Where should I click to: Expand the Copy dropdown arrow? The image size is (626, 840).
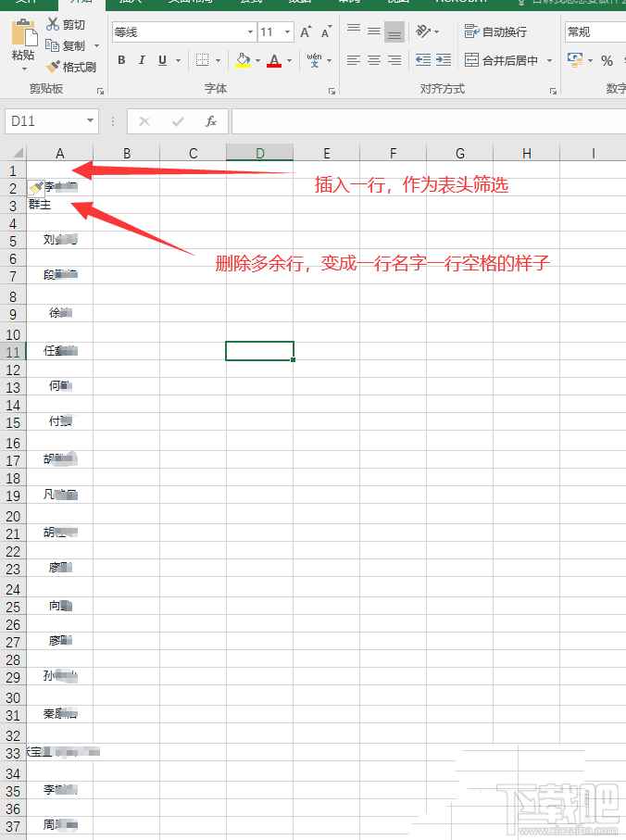[x=97, y=46]
